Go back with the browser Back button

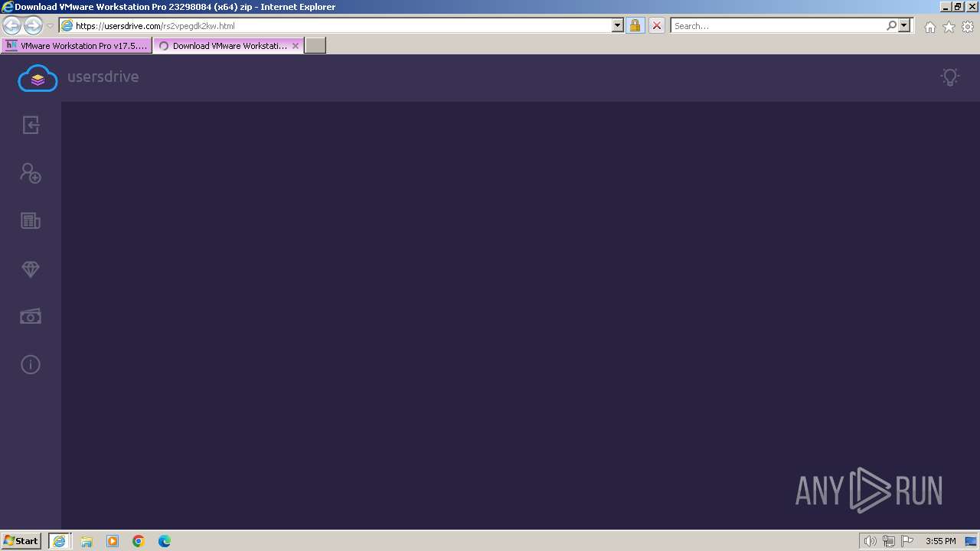(x=11, y=25)
